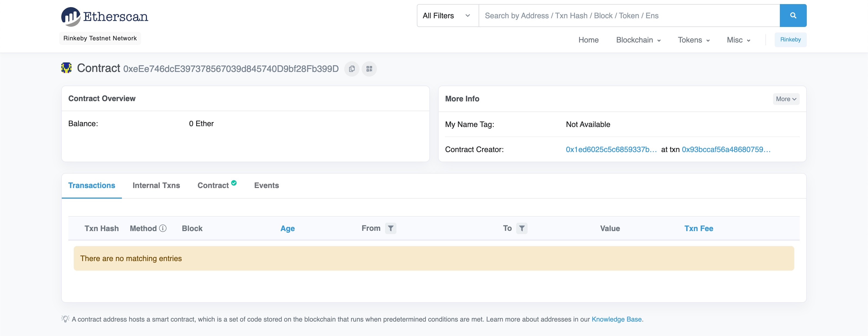
Task: Open the contract creator address link
Action: point(611,149)
